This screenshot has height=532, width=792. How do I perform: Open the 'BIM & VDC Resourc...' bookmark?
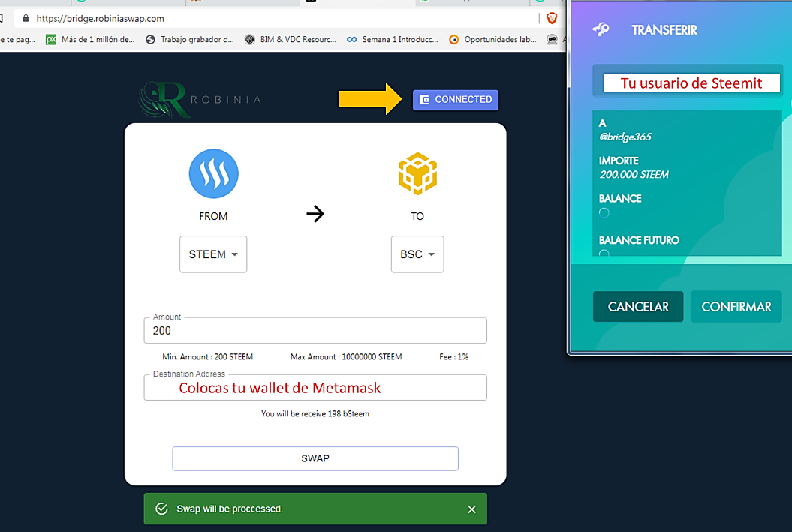(x=290, y=39)
